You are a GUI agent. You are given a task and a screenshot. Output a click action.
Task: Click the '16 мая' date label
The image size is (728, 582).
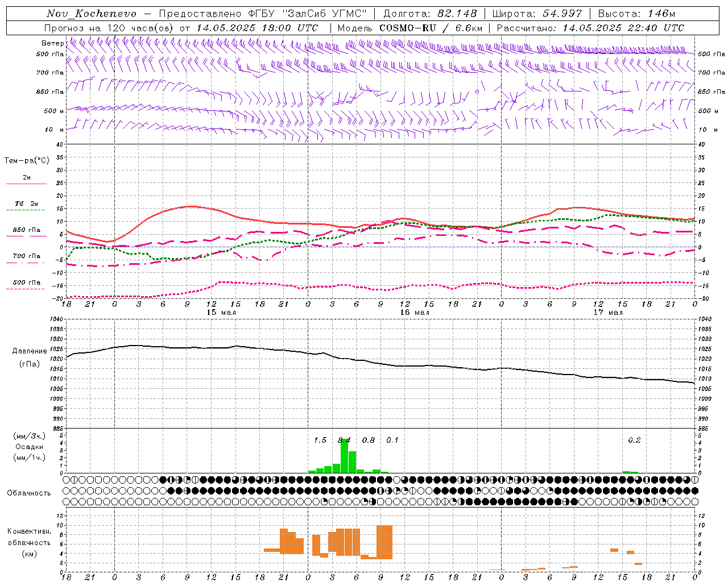click(x=415, y=313)
